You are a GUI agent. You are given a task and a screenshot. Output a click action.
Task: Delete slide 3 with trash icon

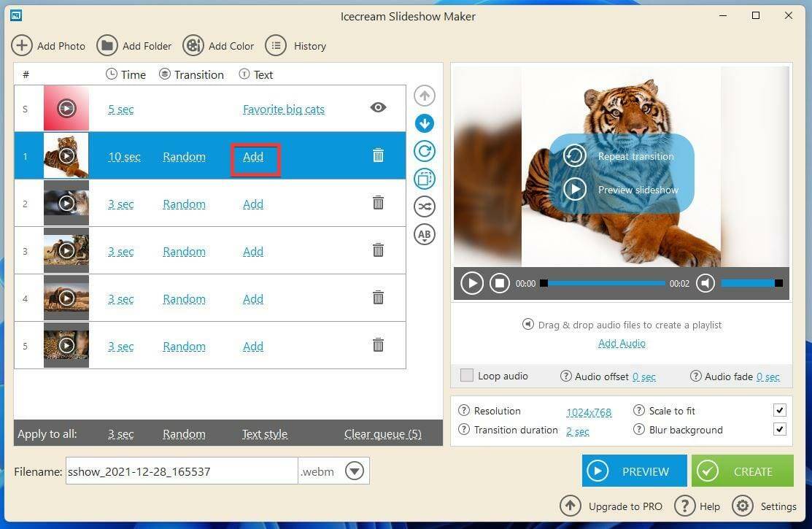pyautogui.click(x=379, y=250)
